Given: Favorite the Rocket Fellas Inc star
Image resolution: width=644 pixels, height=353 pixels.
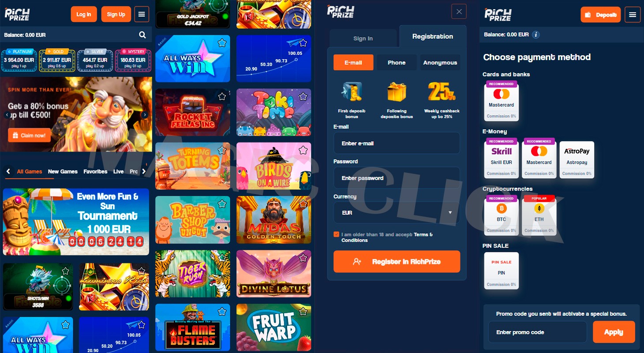Looking at the screenshot, I should pos(222,96).
